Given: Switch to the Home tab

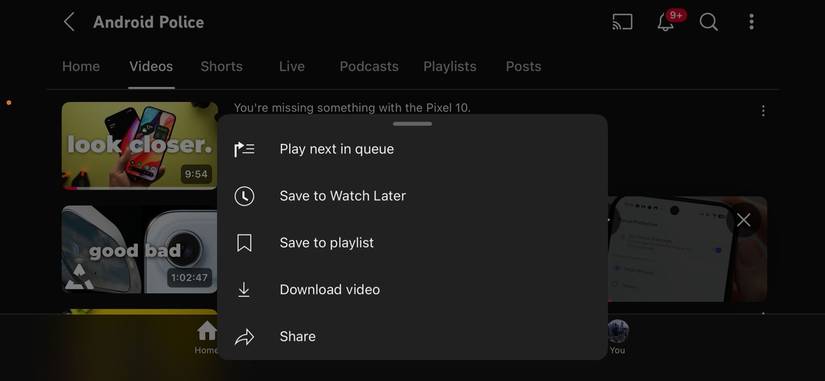Looking at the screenshot, I should [81, 66].
